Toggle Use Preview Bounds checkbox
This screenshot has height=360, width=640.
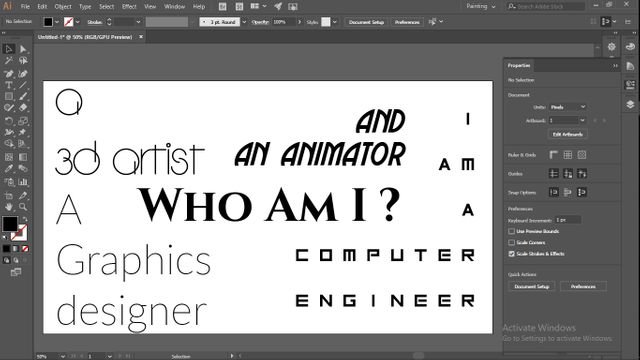tap(511, 231)
